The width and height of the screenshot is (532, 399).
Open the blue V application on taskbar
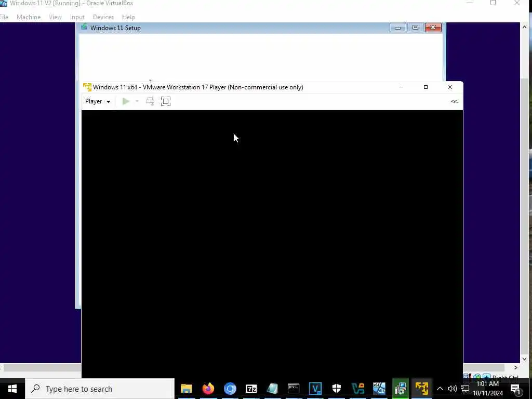[315, 389]
